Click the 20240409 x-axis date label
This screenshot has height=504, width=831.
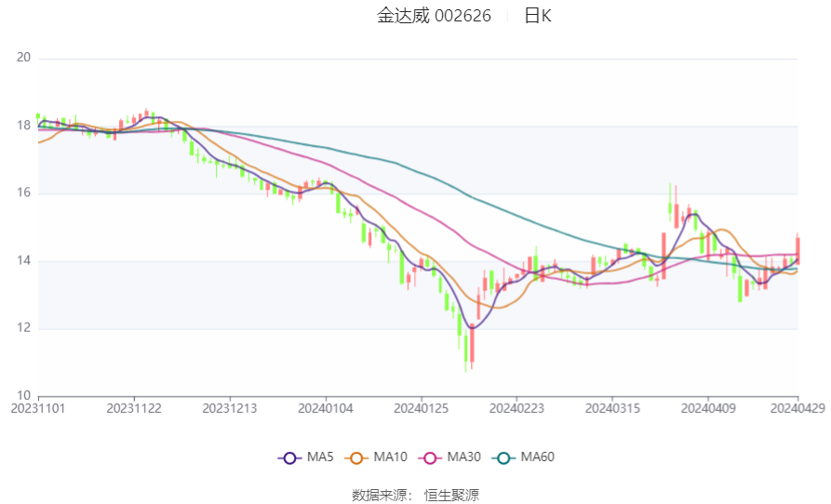click(x=708, y=408)
